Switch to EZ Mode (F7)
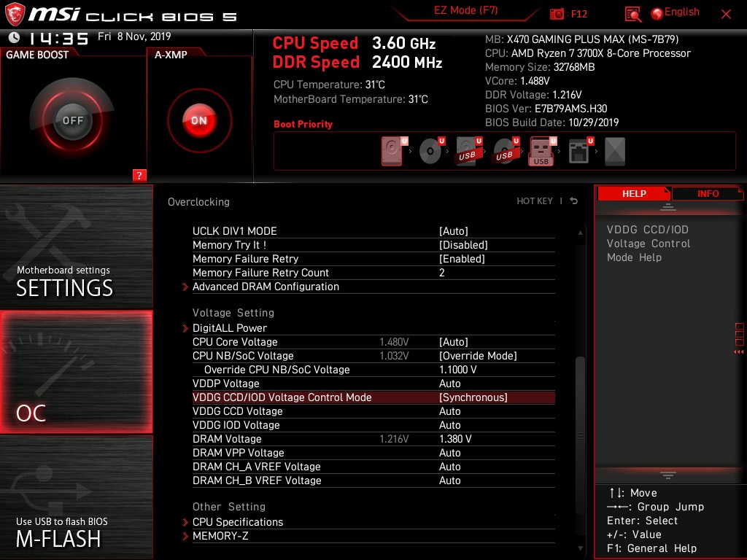This screenshot has width=747, height=560. click(x=465, y=10)
